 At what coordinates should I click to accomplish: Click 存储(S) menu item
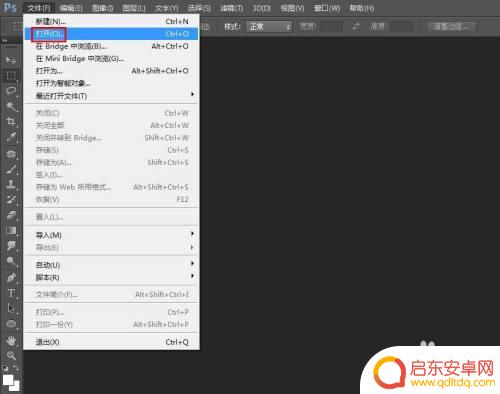tap(111, 150)
